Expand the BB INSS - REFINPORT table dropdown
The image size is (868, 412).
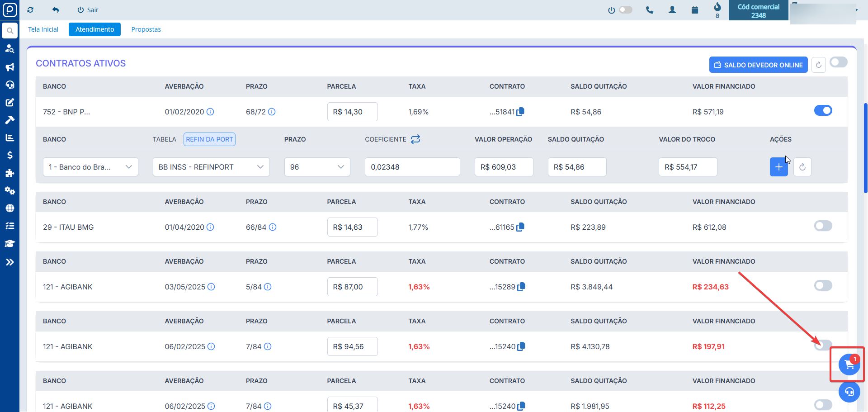tap(211, 167)
